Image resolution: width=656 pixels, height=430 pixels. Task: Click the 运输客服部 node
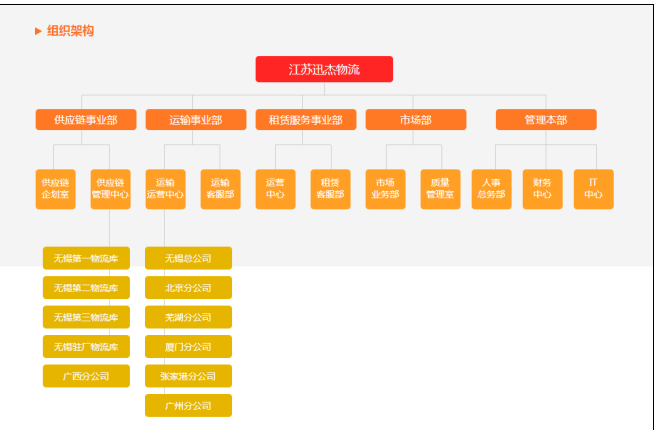click(x=220, y=189)
